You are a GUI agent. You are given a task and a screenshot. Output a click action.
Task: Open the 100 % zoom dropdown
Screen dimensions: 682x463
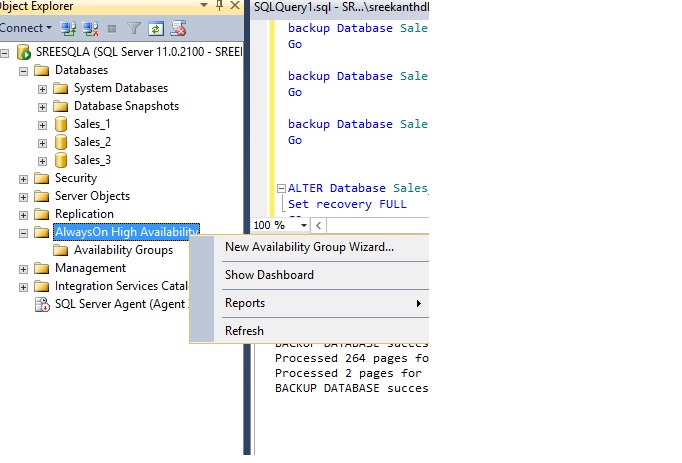(x=304, y=225)
